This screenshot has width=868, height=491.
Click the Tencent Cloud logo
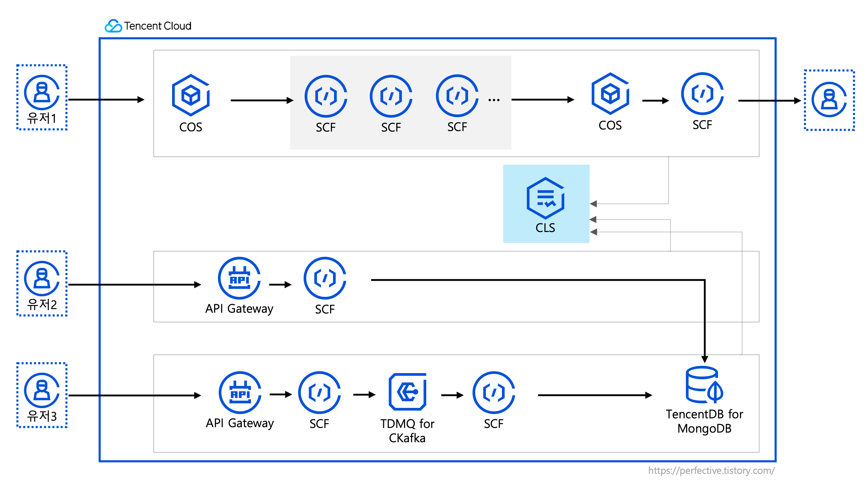114,26
